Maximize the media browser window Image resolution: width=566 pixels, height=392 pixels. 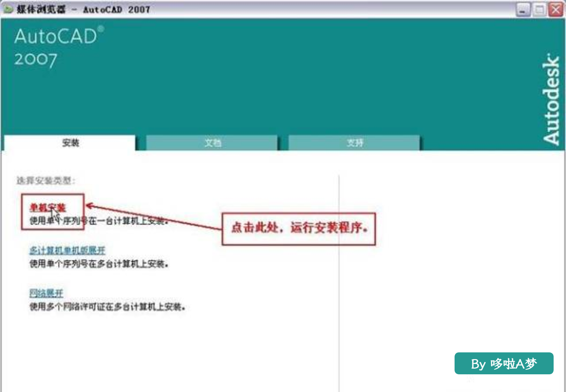(539, 10)
